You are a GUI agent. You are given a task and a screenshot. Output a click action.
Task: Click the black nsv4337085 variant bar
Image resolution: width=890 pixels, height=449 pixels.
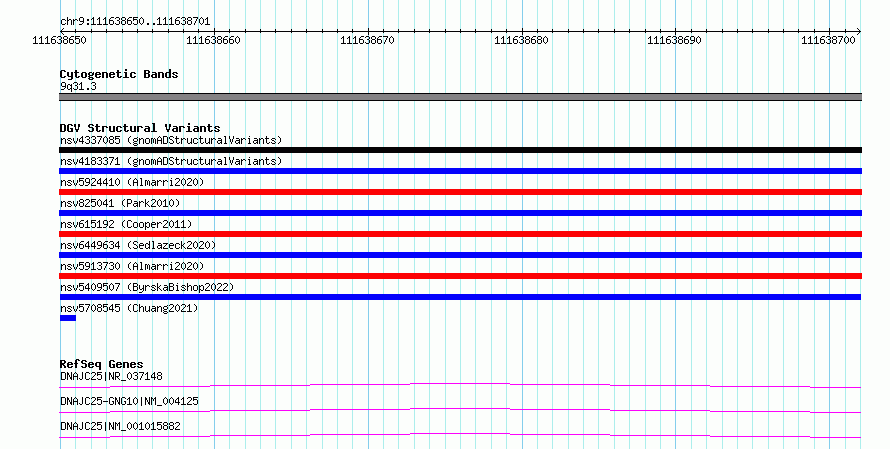[460, 150]
